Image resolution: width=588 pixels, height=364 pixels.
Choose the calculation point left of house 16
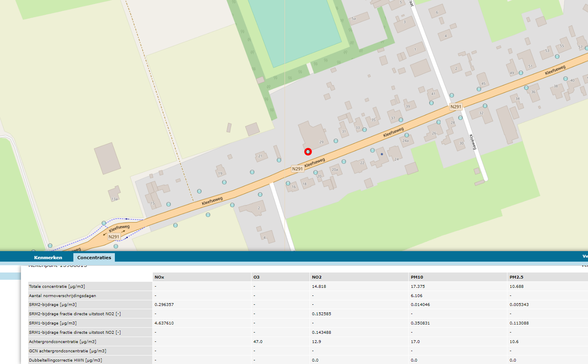pos(288,183)
